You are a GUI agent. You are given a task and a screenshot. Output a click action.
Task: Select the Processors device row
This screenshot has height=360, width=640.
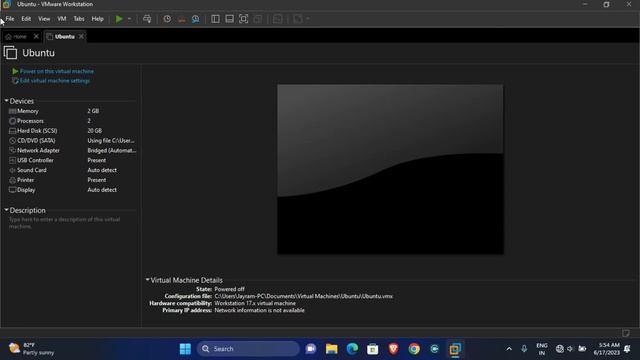pyautogui.click(x=72, y=121)
